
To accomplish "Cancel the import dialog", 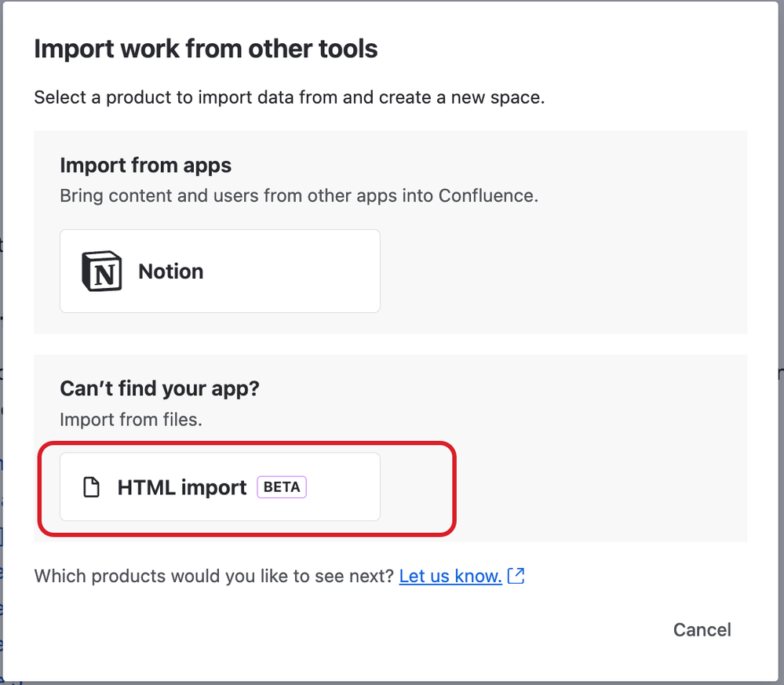I will pos(702,629).
